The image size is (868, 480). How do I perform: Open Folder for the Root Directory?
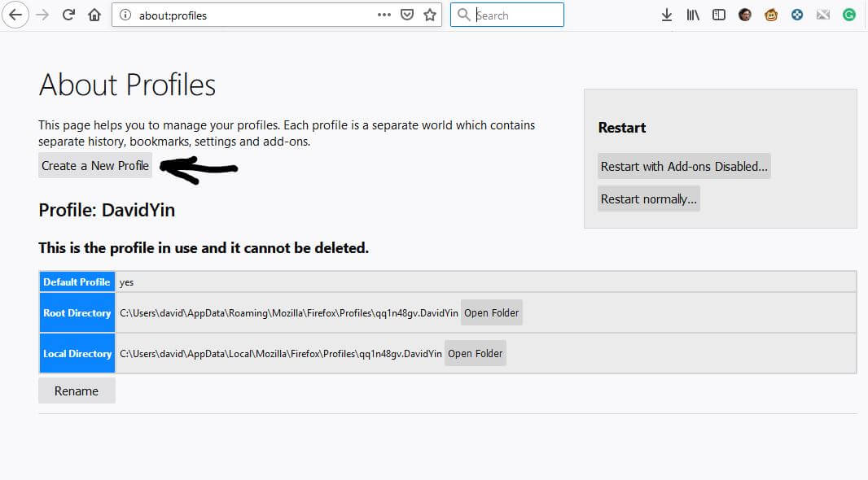tap(491, 312)
